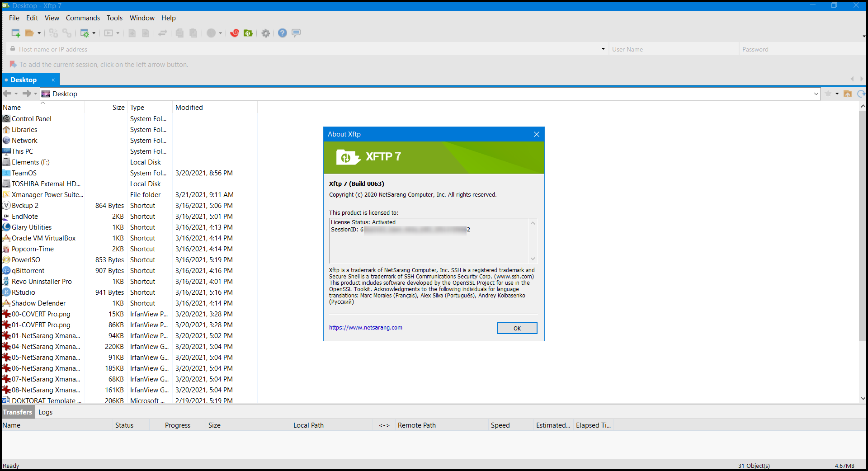The height and width of the screenshot is (471, 868).
Task: Select the Libraries entry
Action: click(24, 130)
